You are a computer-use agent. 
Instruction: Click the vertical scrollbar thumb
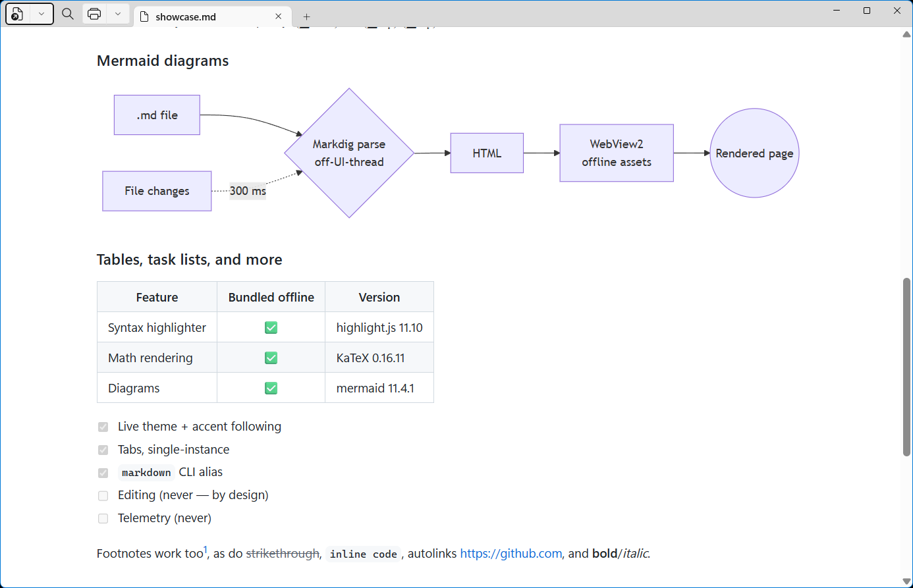click(907, 367)
